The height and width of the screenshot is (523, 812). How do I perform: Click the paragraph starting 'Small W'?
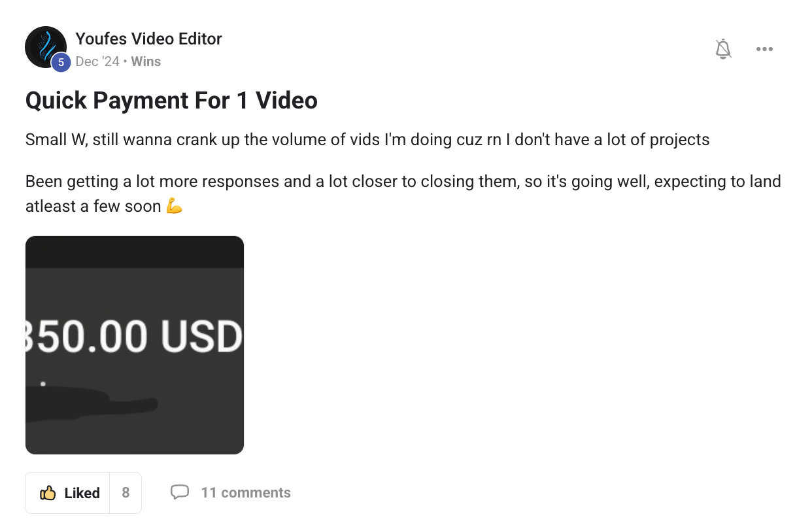[367, 140]
